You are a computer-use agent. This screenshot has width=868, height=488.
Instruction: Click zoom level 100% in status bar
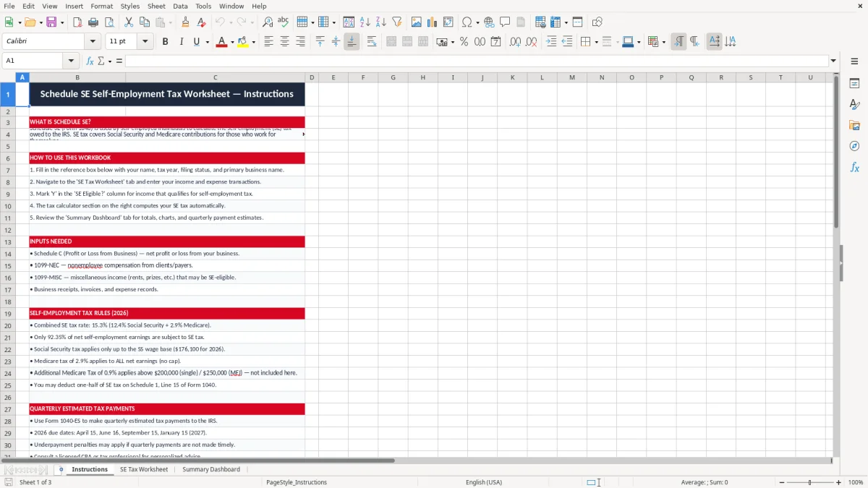pyautogui.click(x=856, y=482)
